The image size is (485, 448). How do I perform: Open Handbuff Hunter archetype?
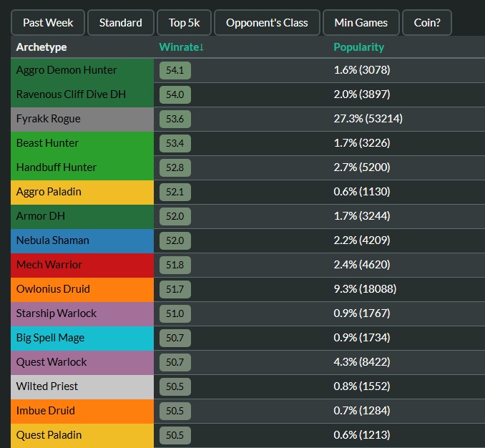coord(82,167)
